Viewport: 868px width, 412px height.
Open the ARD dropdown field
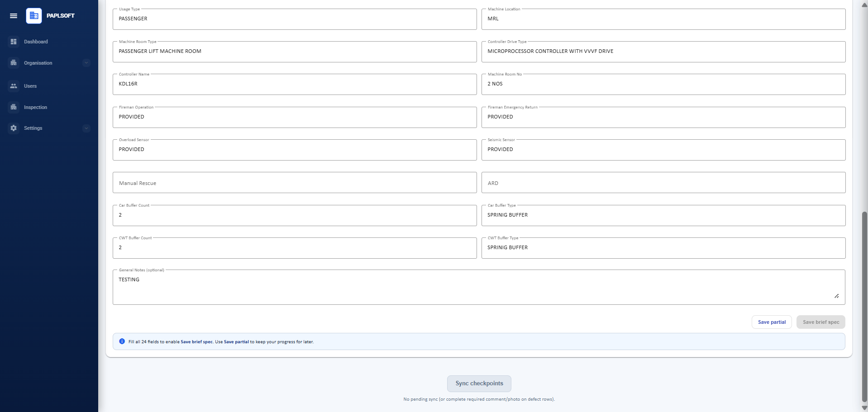coord(663,183)
